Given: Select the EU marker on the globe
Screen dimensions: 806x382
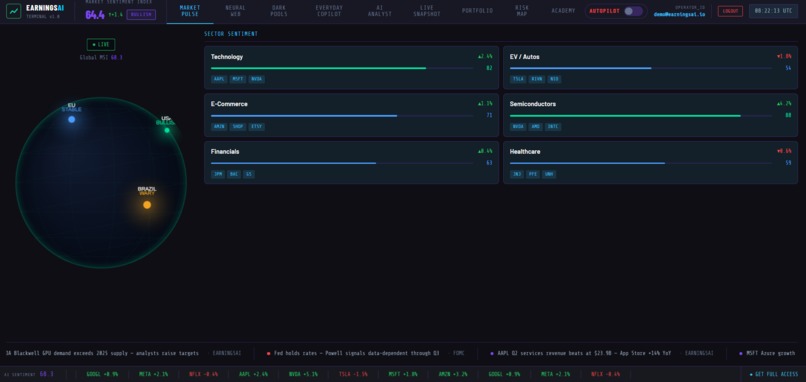Looking at the screenshot, I should (71, 119).
